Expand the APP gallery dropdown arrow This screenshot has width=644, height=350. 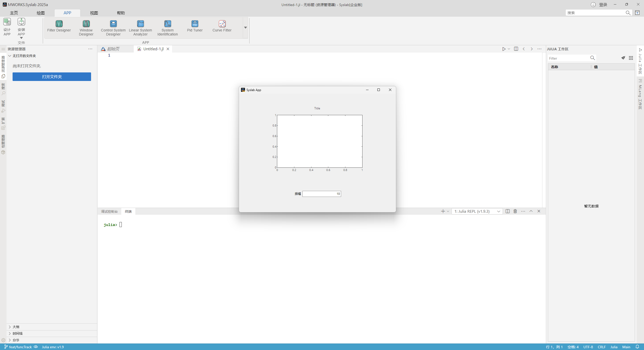click(245, 28)
